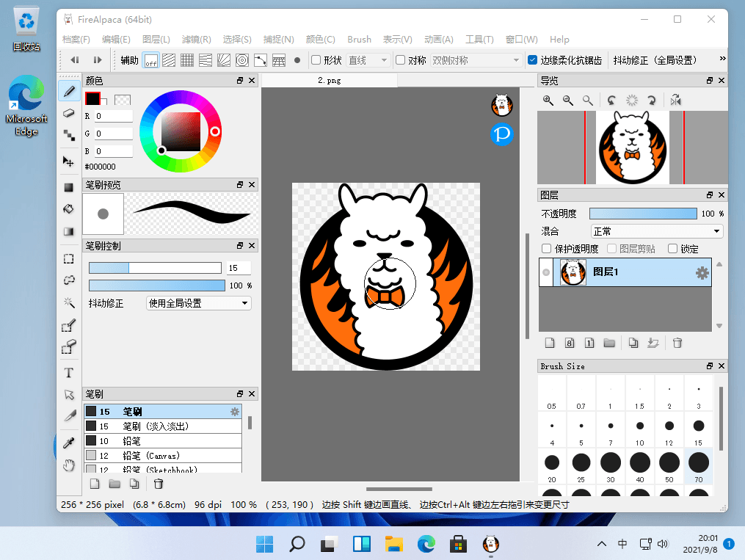Enable curve snap
The image size is (745, 560).
pyautogui.click(x=261, y=60)
